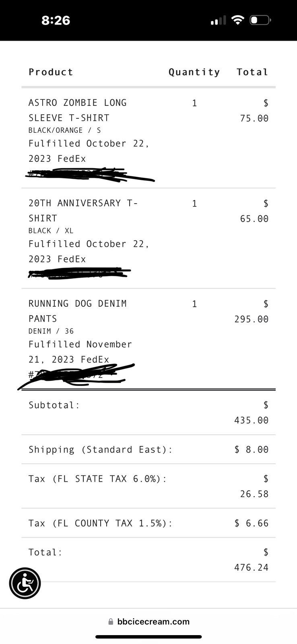
Task: Open the bbcicecream.com address bar
Action: point(149,621)
